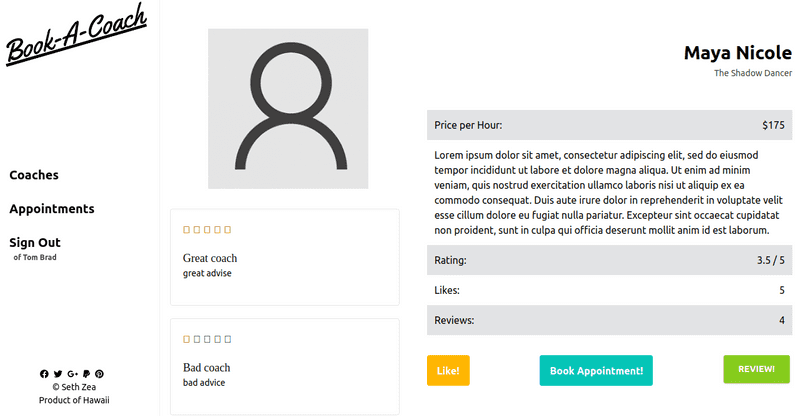Open the Facebook social icon
Image resolution: width=800 pixels, height=416 pixels.
click(x=44, y=374)
